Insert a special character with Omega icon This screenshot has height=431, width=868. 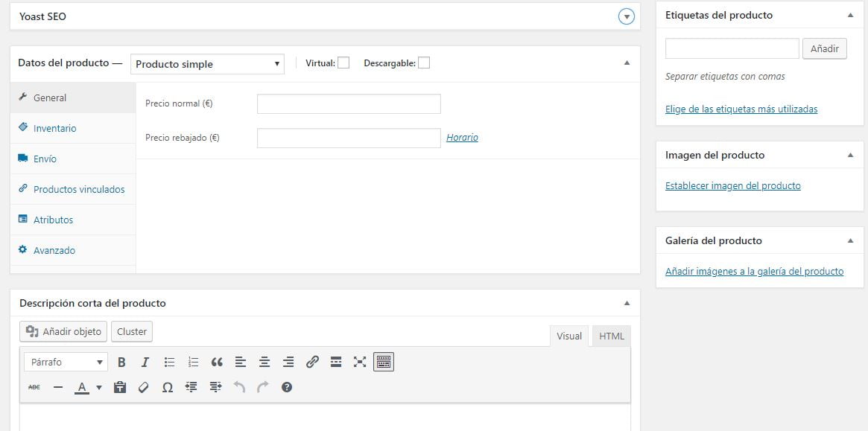click(168, 387)
